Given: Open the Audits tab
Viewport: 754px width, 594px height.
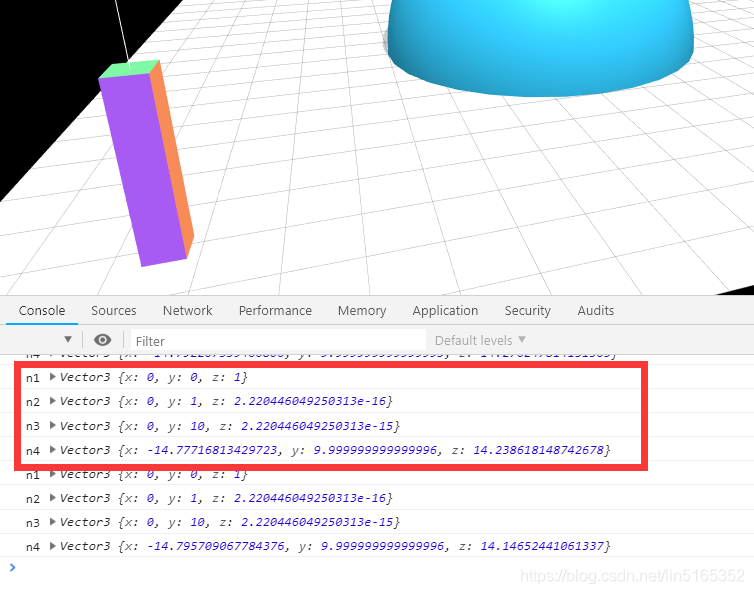Looking at the screenshot, I should point(596,311).
